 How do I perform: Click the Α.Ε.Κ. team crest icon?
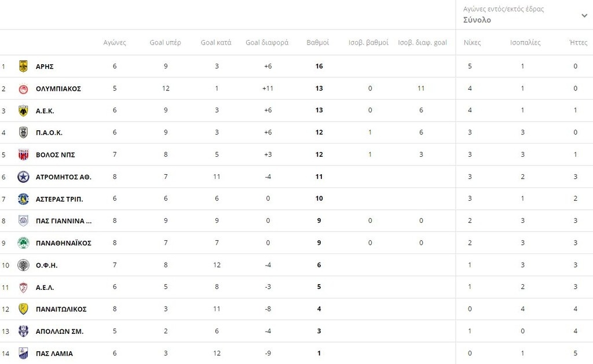click(23, 111)
